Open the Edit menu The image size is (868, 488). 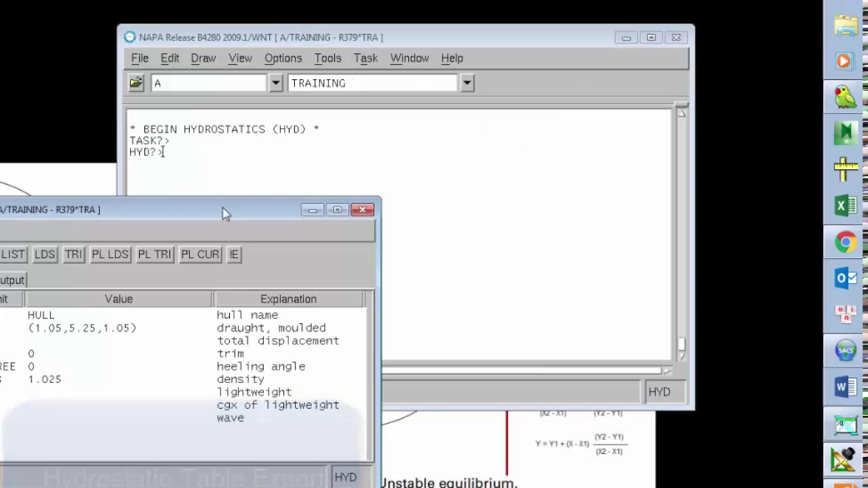tap(170, 58)
